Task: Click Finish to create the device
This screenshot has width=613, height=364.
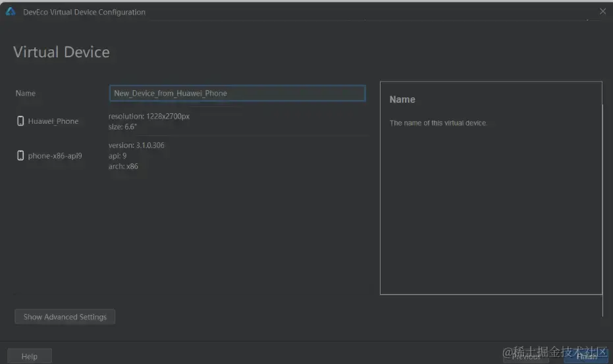Action: point(587,356)
